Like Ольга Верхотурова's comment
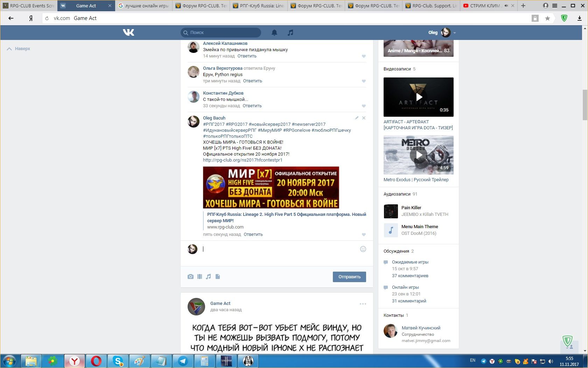 tap(364, 81)
